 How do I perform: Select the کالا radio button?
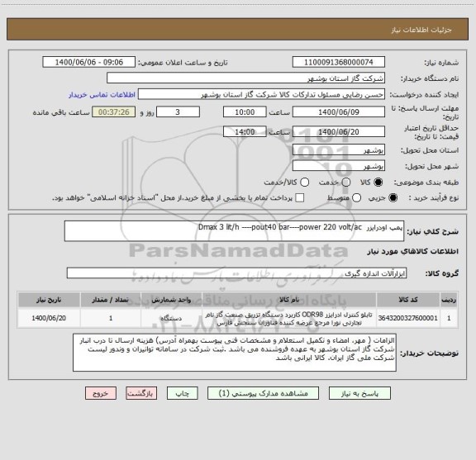point(378,183)
